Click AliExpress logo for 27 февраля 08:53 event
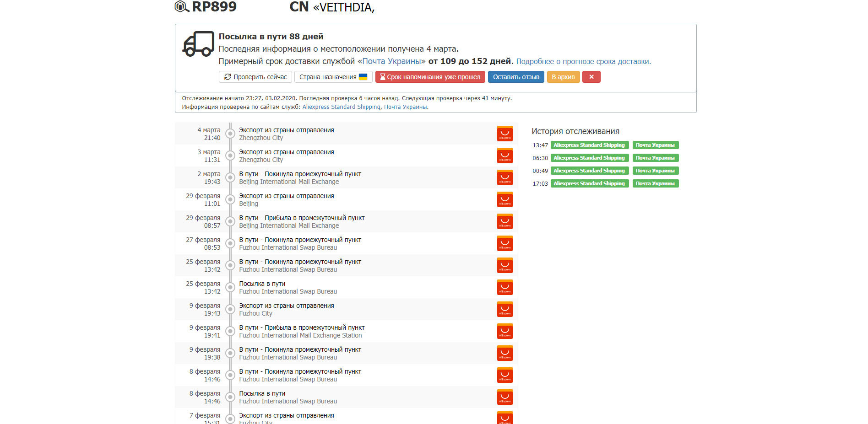 (x=505, y=243)
